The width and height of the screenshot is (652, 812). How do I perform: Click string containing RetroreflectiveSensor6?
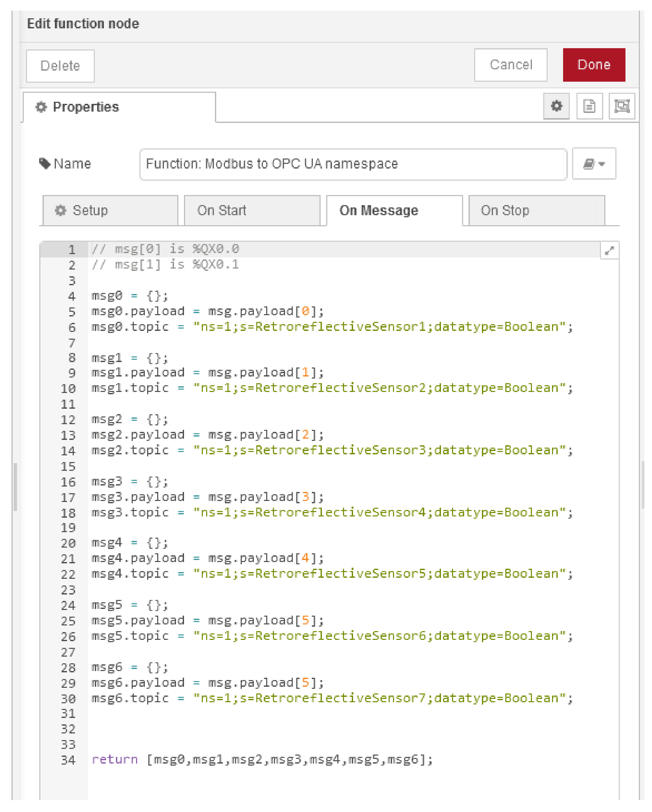click(379, 636)
